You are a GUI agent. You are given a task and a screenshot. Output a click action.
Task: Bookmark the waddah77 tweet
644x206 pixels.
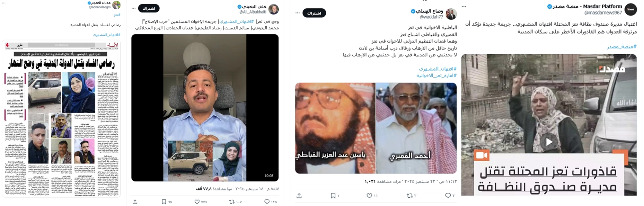[333, 196]
